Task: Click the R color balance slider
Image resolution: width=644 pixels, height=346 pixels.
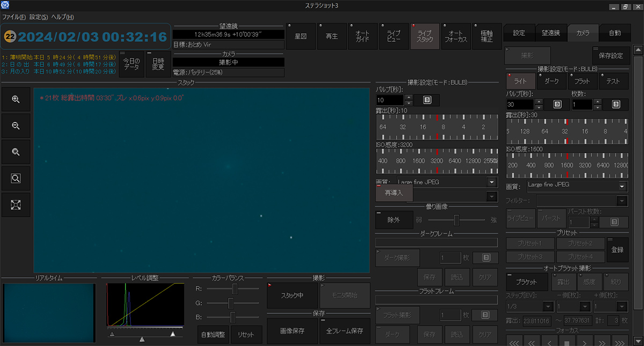Action: coord(235,289)
